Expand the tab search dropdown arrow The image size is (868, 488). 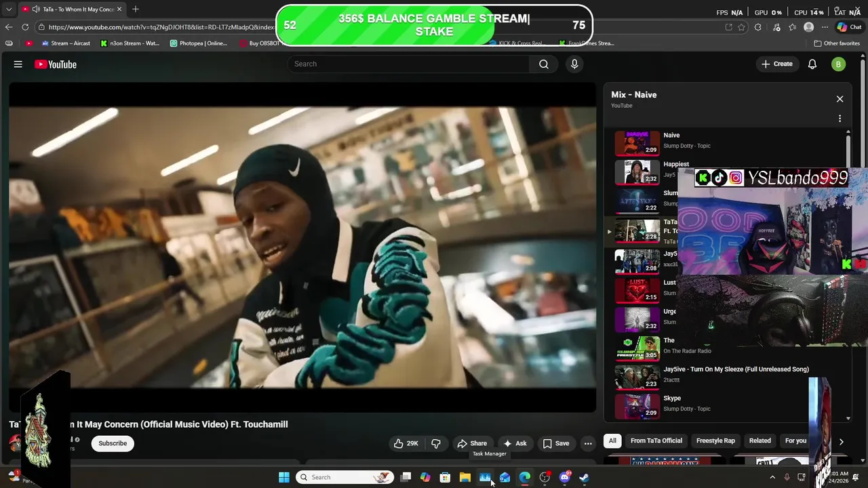pos(9,9)
